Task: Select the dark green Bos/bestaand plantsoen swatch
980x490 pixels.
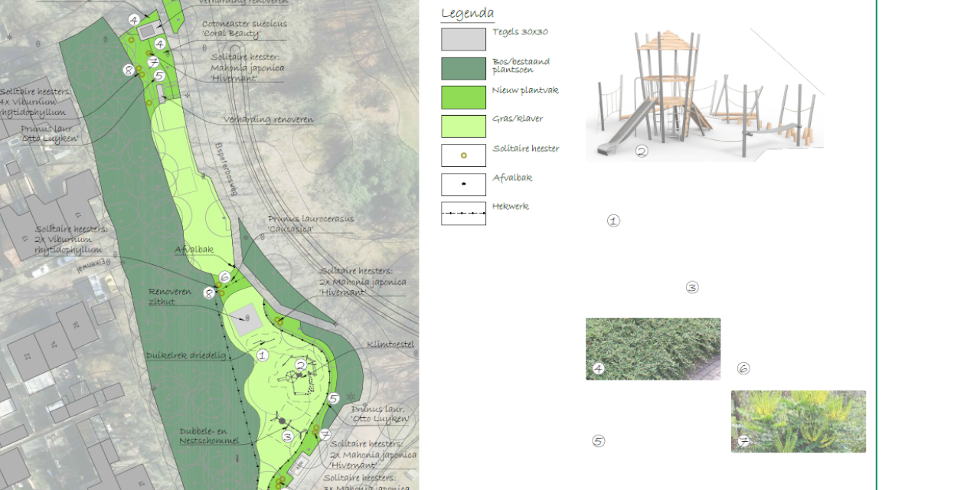Action: [x=463, y=68]
